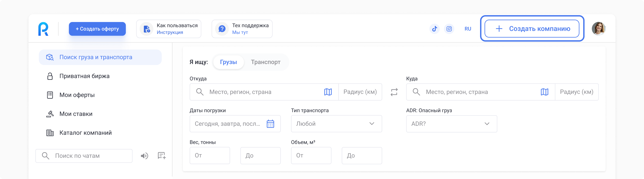The height and width of the screenshot is (179, 644).
Task: Change language via RU selector
Action: 468,29
